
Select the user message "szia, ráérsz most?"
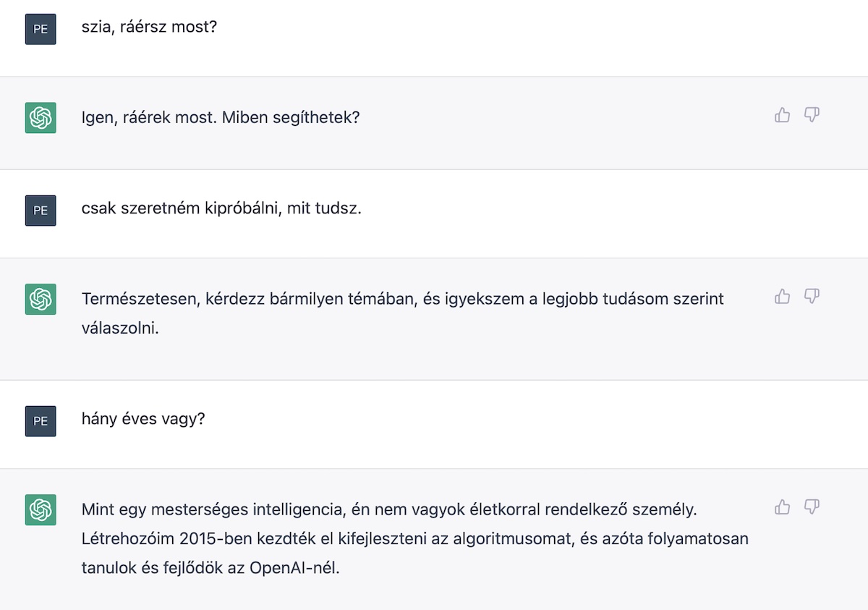pyautogui.click(x=149, y=28)
